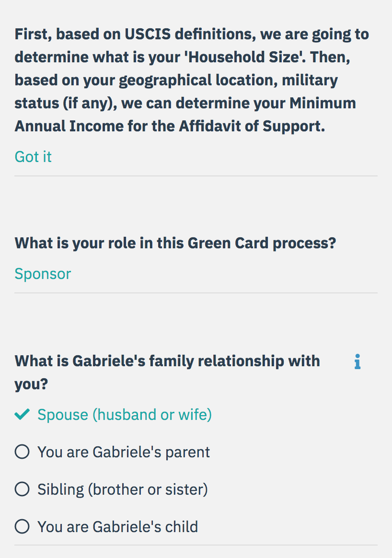The image size is (392, 558).
Task: Click the intro paragraph about Household Size
Action: click(x=192, y=80)
